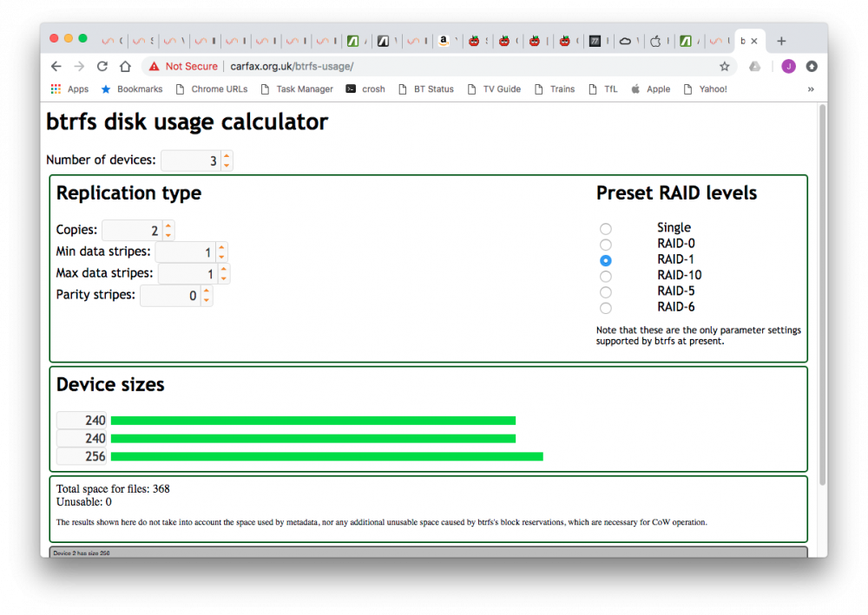This screenshot has height=615, width=868.
Task: Click the Unusable: 0 result text
Action: (83, 502)
